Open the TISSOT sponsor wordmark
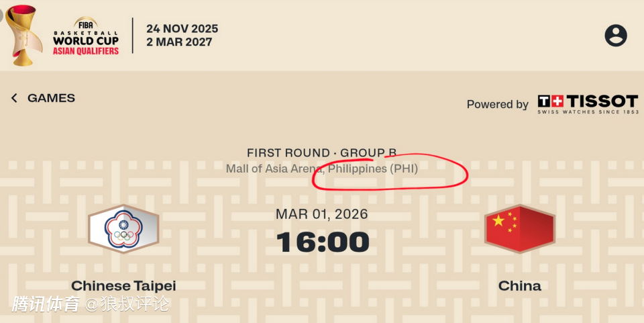The height and width of the screenshot is (323, 644). 602,101
